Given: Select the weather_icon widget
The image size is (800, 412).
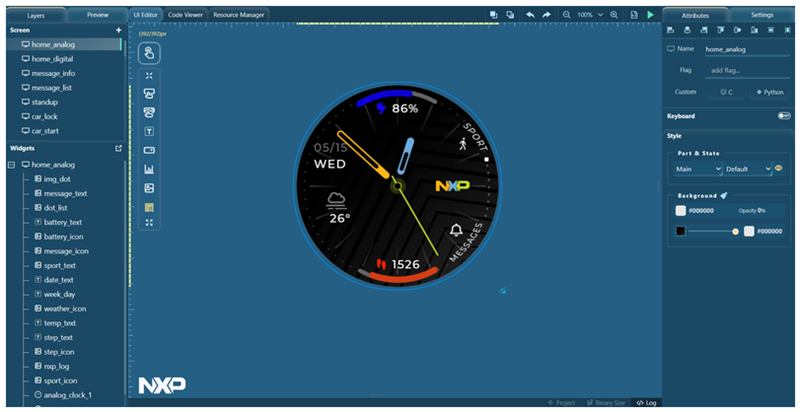Looking at the screenshot, I should tap(65, 308).
